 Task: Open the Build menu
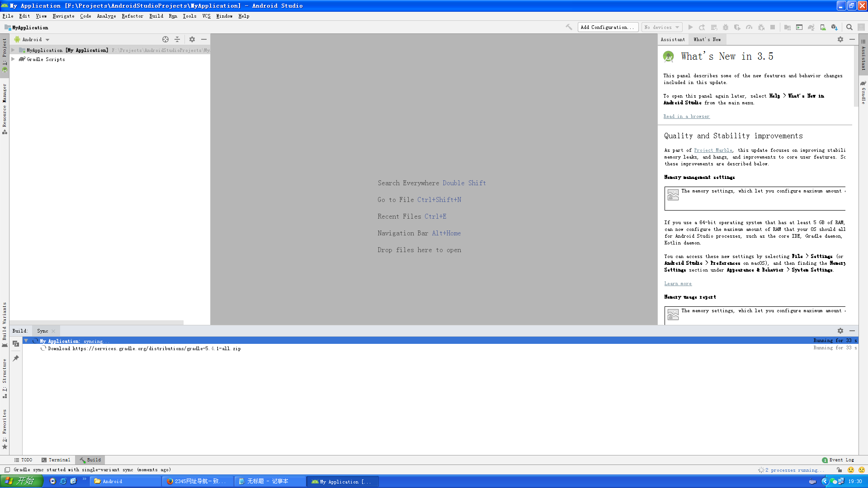point(156,16)
